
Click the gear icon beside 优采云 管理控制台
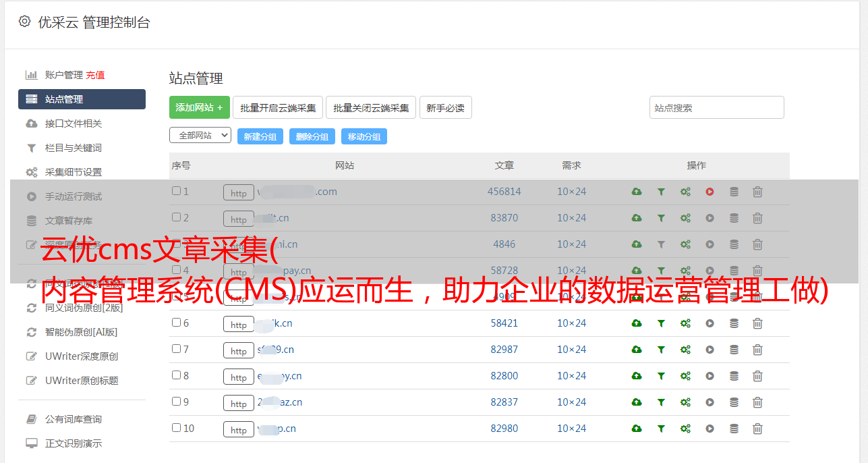pos(25,22)
